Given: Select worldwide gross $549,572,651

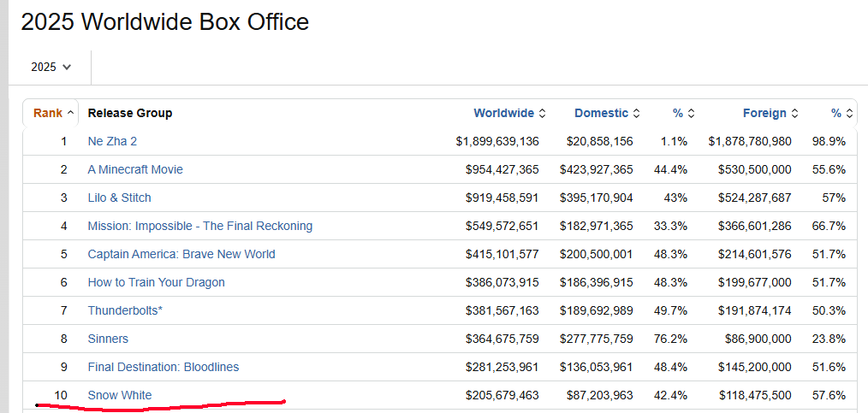Looking at the screenshot, I should [502, 226].
